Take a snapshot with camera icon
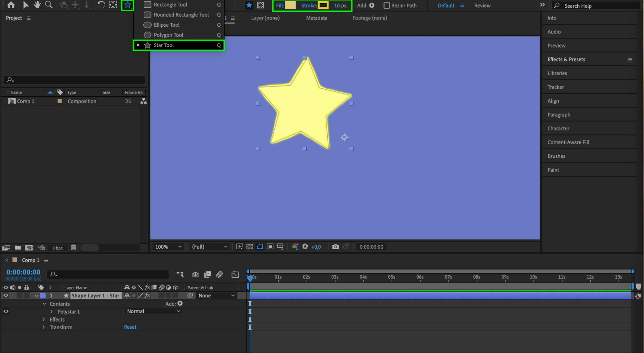Image resolution: width=644 pixels, height=353 pixels. click(335, 247)
